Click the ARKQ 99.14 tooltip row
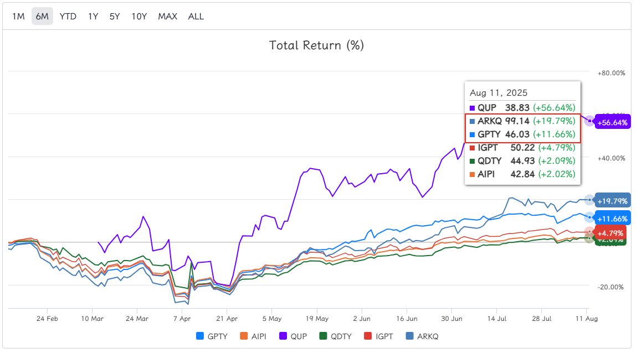 522,121
